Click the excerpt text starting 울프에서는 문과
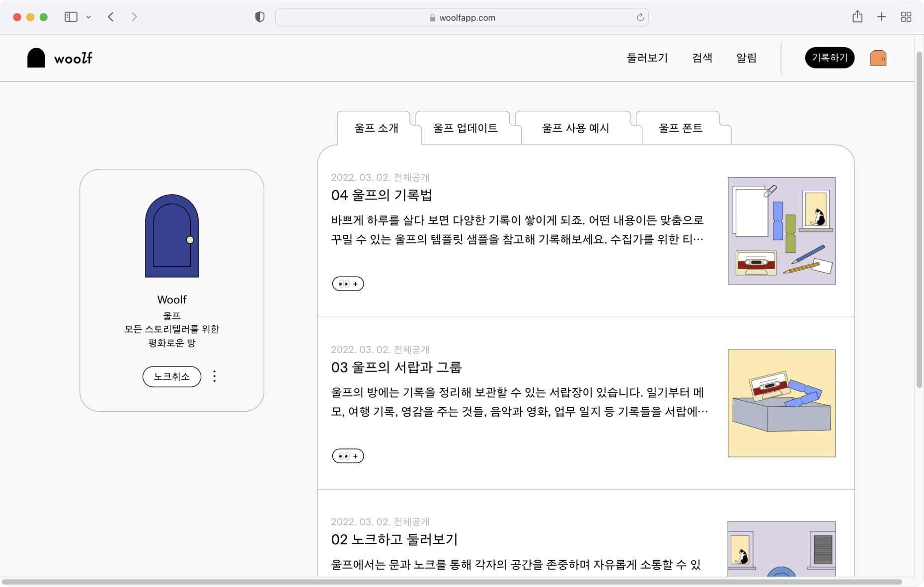 tap(516, 565)
